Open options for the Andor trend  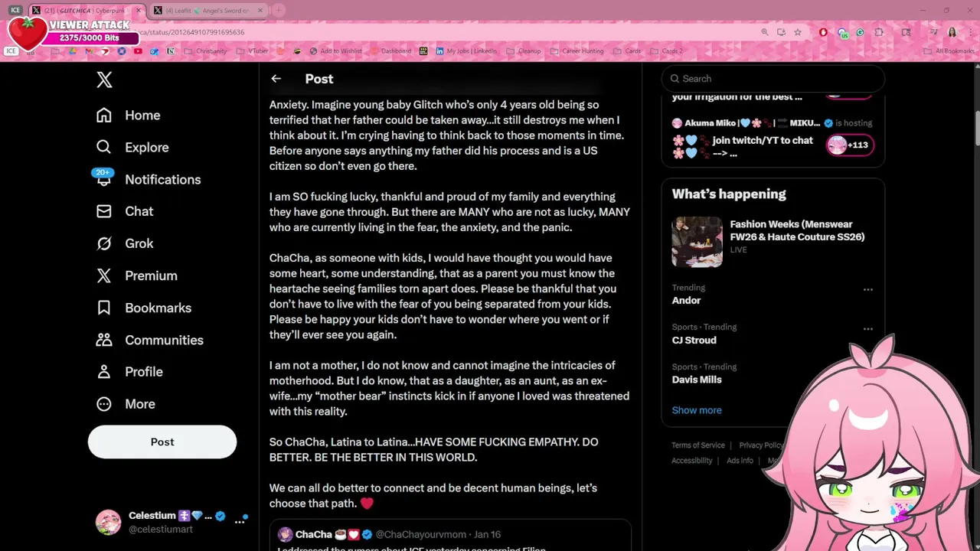pos(868,289)
